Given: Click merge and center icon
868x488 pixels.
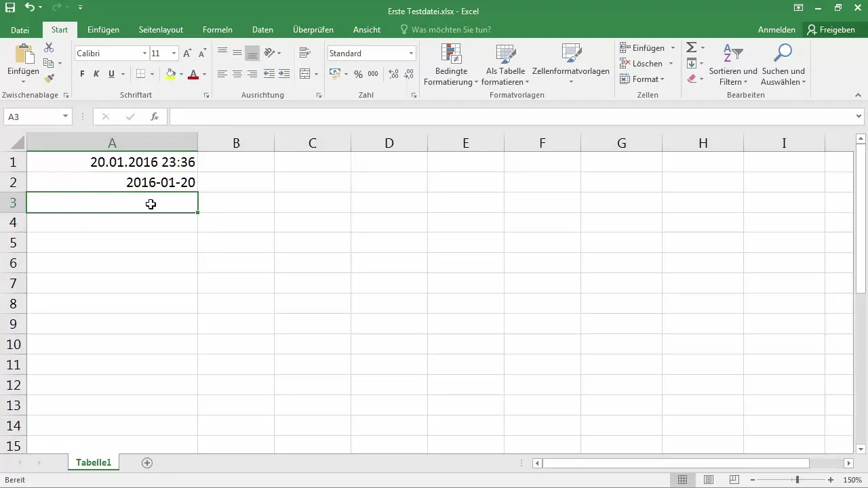Looking at the screenshot, I should point(304,74).
